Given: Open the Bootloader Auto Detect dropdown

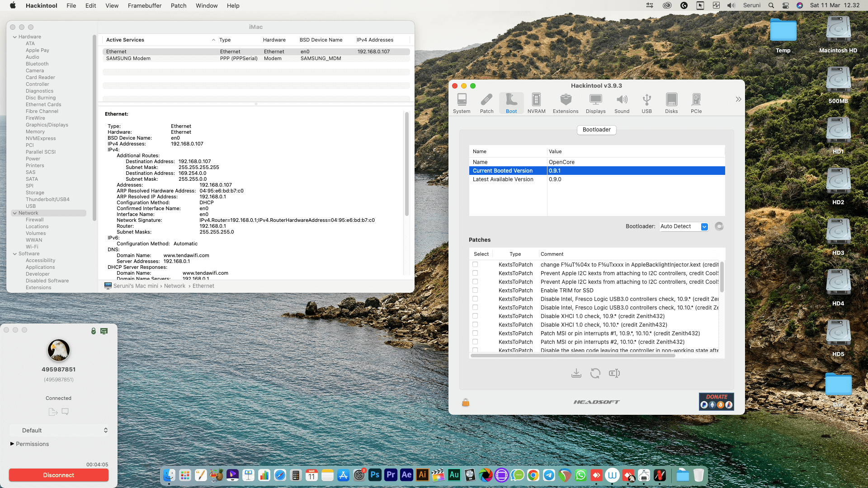Looking at the screenshot, I should click(684, 226).
